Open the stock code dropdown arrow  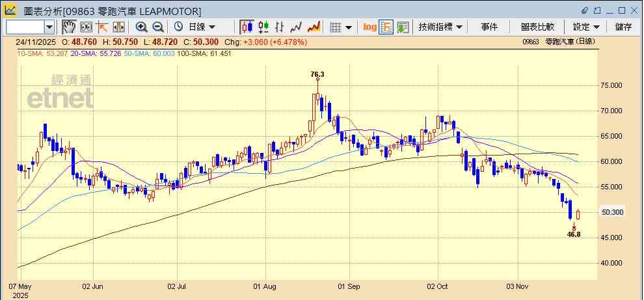pyautogui.click(x=49, y=27)
